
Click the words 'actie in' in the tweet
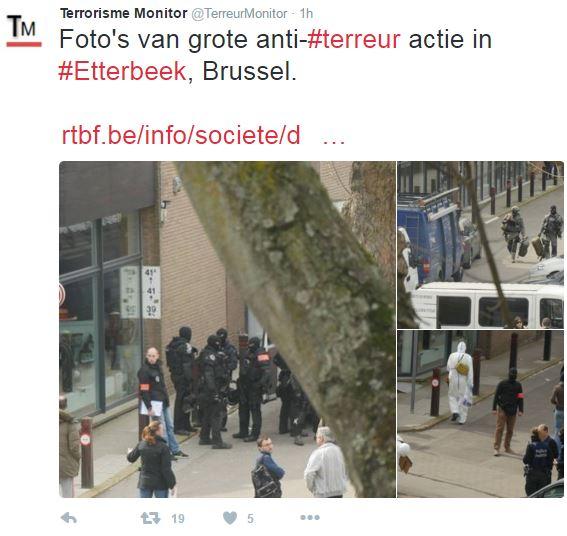pyautogui.click(x=450, y=39)
